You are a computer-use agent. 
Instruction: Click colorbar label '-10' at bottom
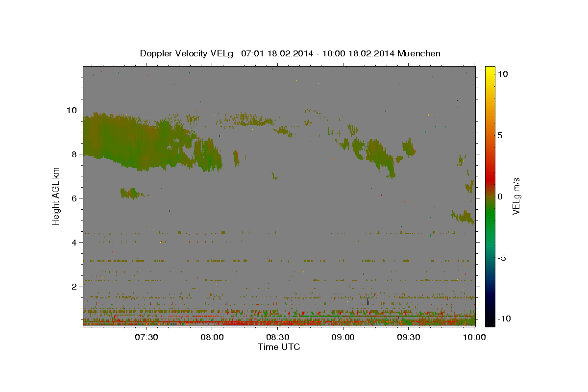504,318
